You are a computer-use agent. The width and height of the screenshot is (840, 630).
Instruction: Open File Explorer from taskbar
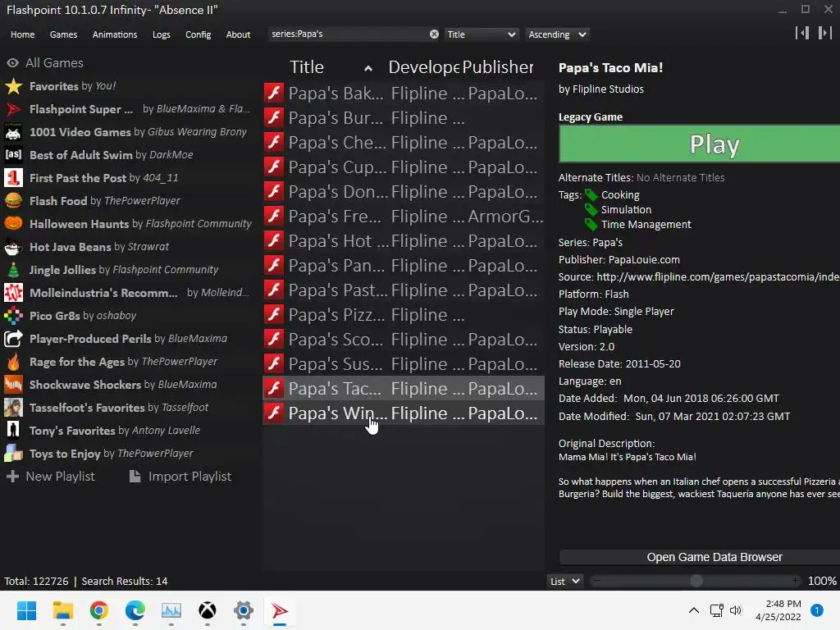pyautogui.click(x=62, y=610)
